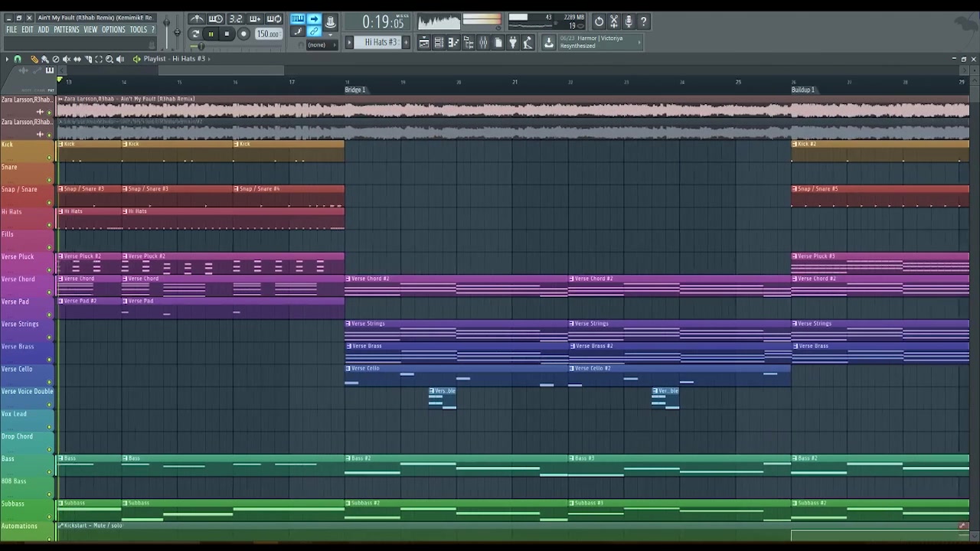The width and height of the screenshot is (980, 551).
Task: Add new pattern with plus button
Action: coord(406,42)
